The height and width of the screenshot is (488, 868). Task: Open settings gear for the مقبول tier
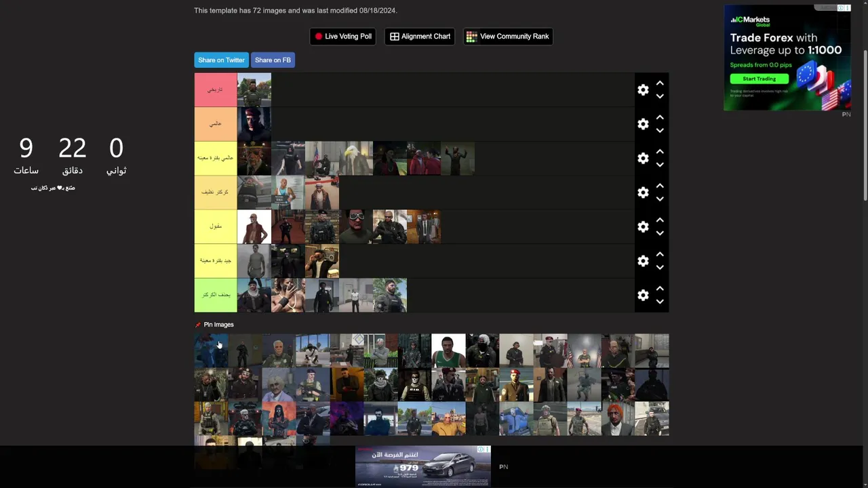643,226
